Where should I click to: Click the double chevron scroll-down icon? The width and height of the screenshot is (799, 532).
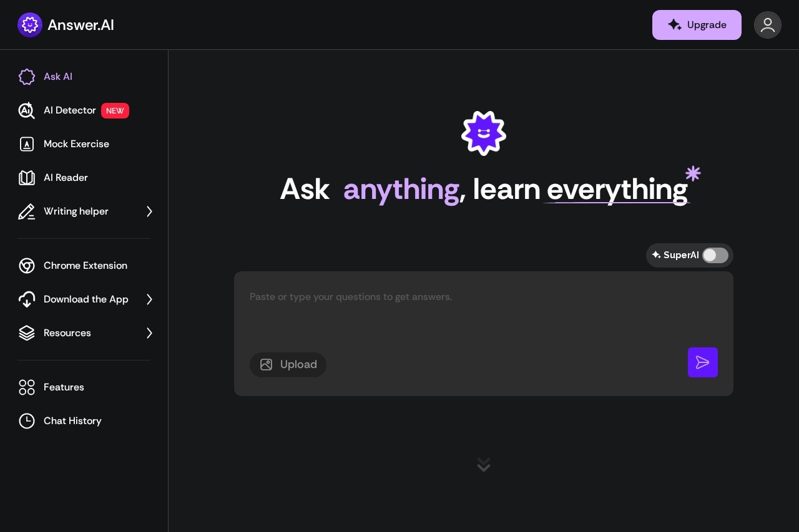484,465
